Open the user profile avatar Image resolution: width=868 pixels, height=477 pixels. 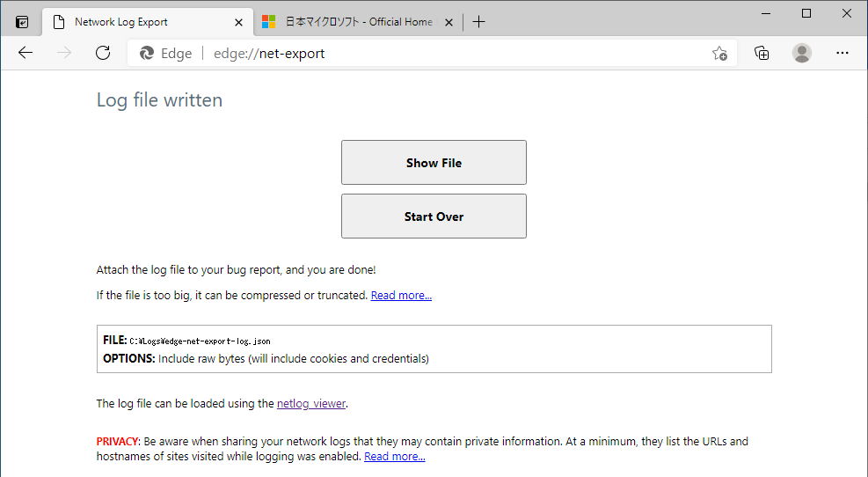[x=802, y=53]
